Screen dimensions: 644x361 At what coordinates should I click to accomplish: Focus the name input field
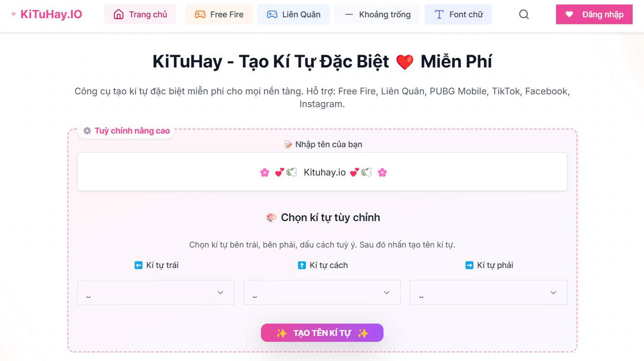pyautogui.click(x=322, y=172)
